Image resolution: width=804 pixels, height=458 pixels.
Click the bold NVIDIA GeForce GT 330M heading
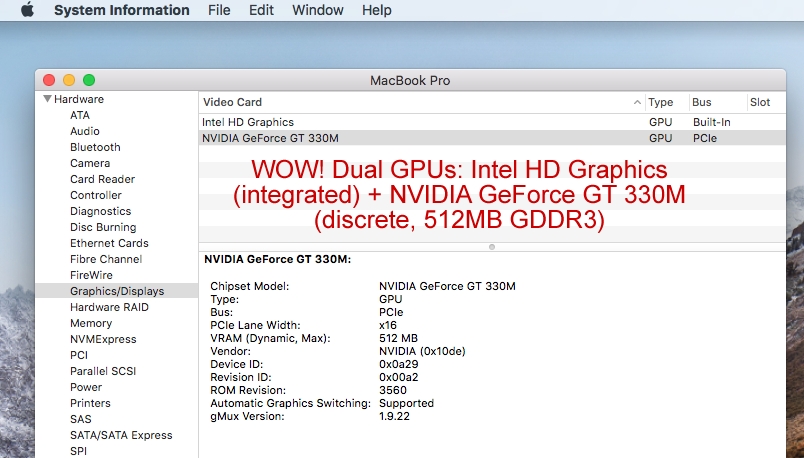tap(277, 260)
